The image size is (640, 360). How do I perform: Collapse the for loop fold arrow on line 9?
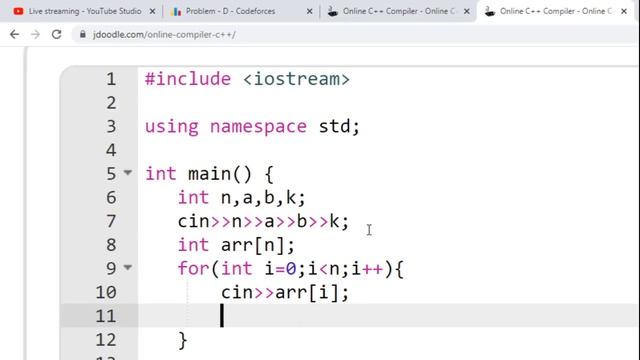coord(128,268)
